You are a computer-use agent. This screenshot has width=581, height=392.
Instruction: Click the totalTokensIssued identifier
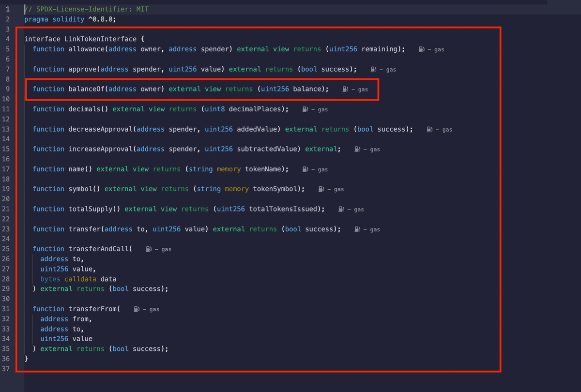click(283, 209)
